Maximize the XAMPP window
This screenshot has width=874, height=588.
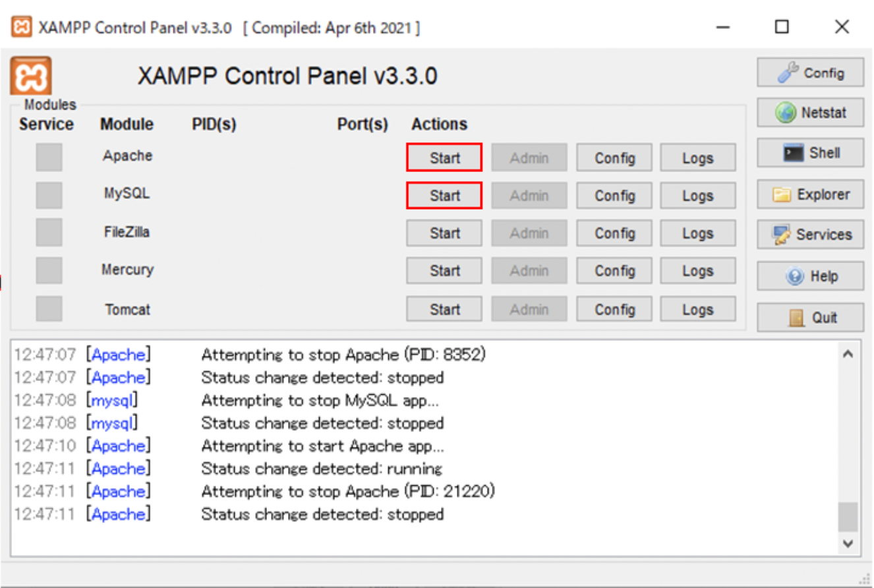782,27
